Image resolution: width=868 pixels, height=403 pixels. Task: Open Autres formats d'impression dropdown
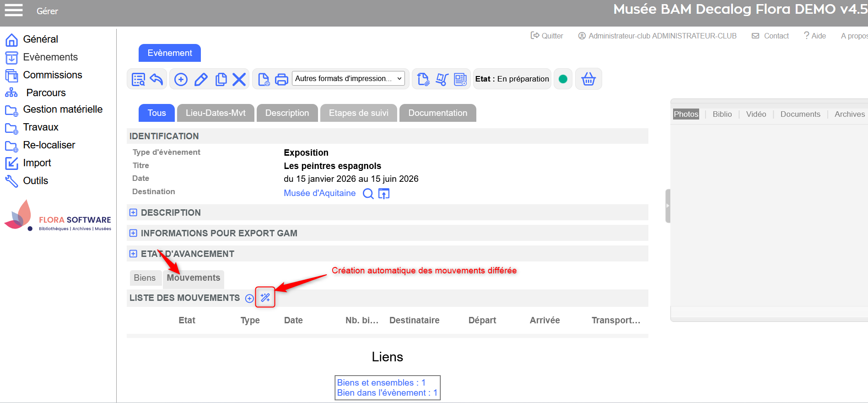coord(348,79)
